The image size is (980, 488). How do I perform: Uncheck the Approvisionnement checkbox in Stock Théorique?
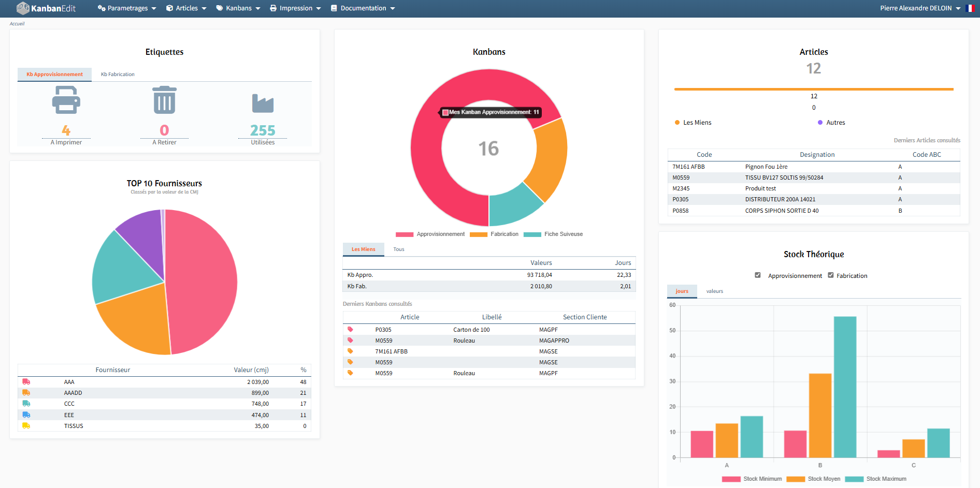[x=758, y=275]
